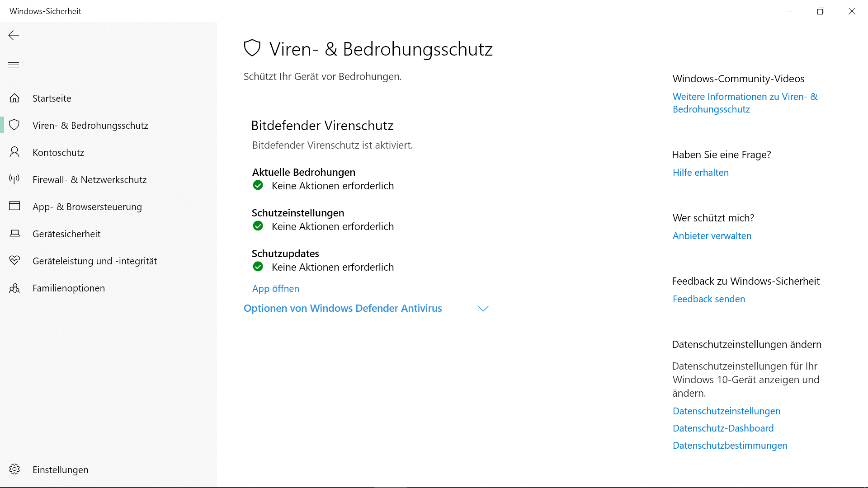
Task: Click the App- & Browsersteuerung window icon
Action: [14, 206]
